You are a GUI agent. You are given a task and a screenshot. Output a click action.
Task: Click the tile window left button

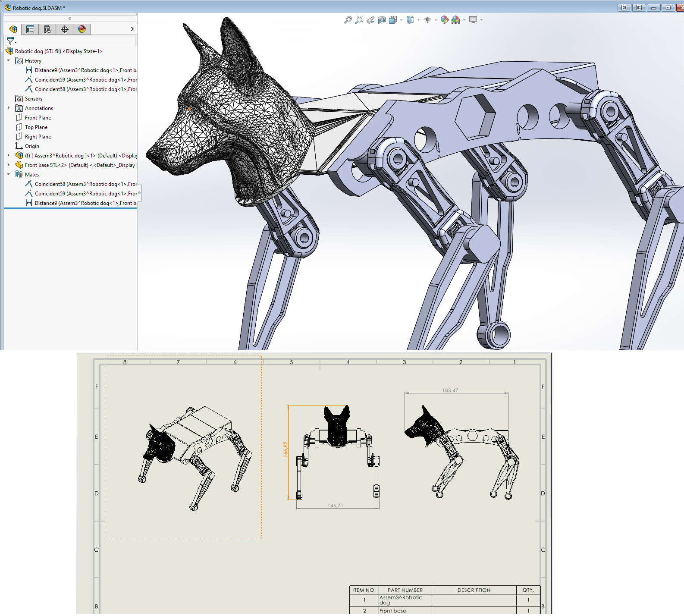coord(624,8)
